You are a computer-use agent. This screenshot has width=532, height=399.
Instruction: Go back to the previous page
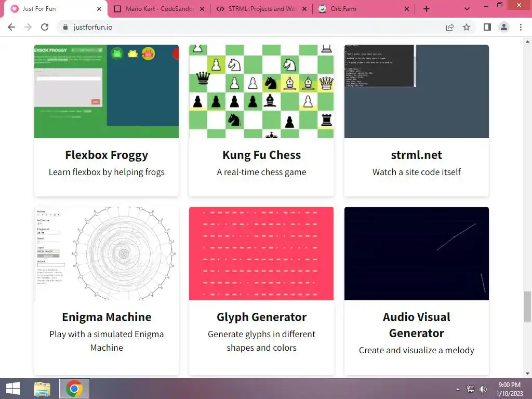tap(11, 27)
